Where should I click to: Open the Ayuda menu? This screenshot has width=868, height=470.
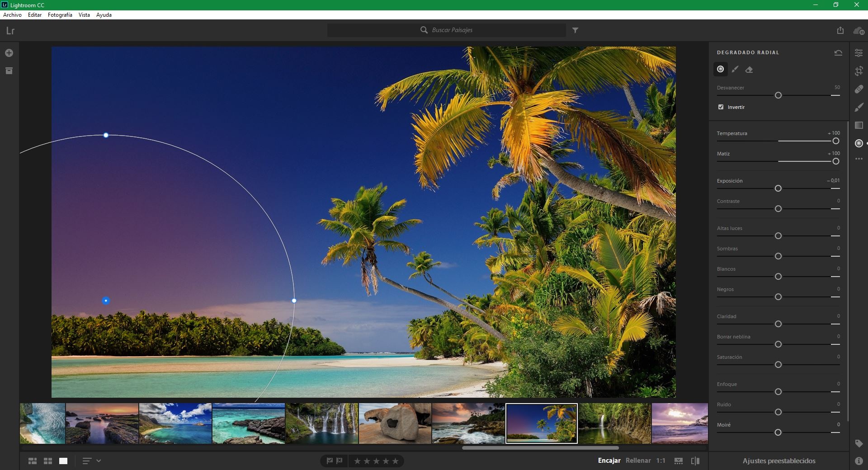point(104,15)
